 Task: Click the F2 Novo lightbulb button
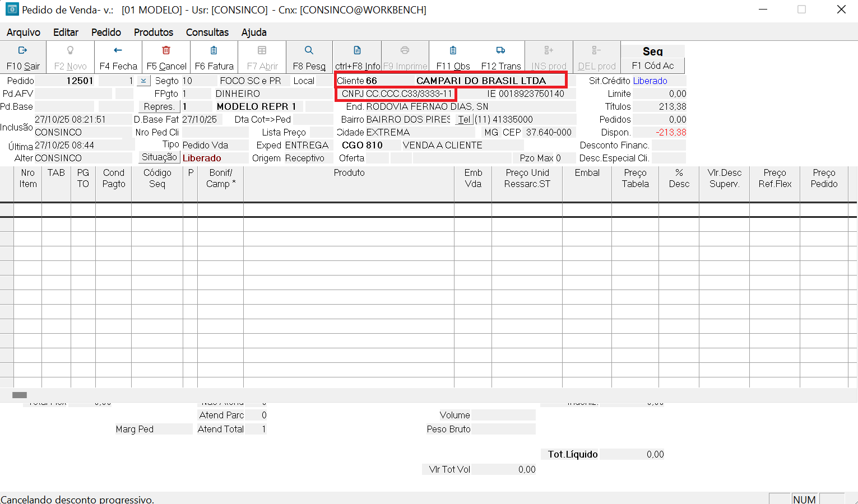click(71, 58)
